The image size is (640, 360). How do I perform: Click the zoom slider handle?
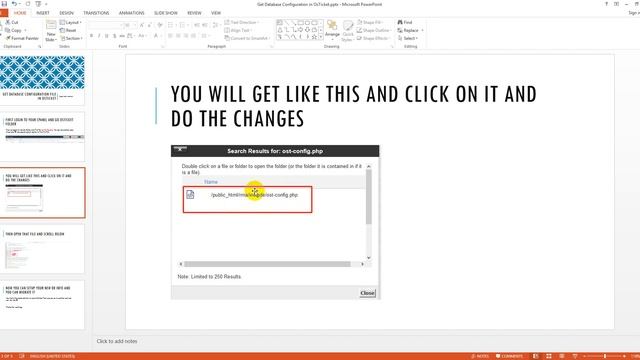605,356
